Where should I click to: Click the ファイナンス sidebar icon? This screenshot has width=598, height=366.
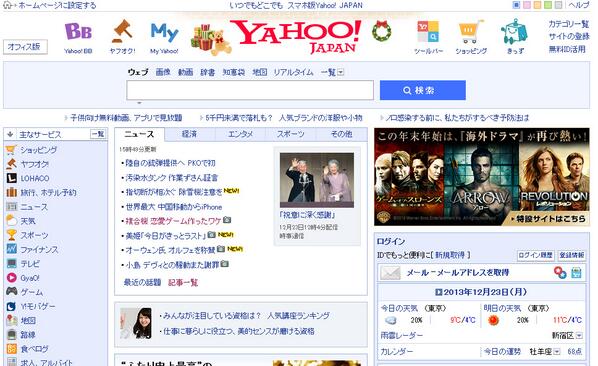[11, 249]
